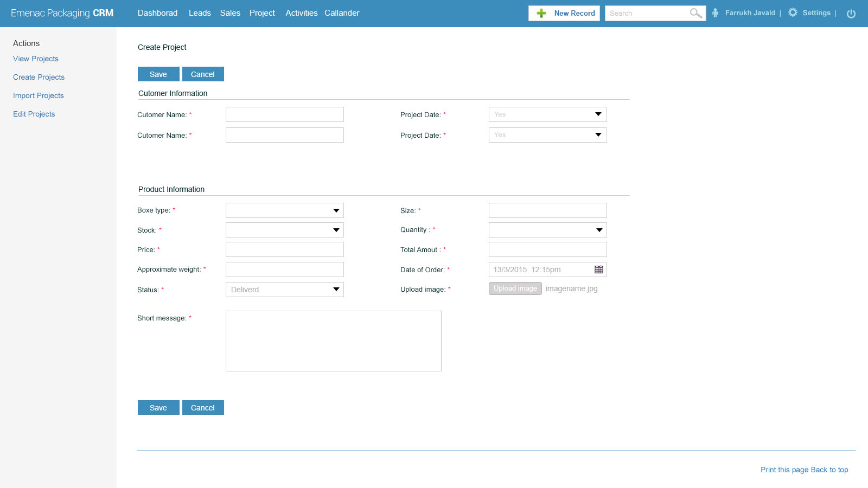This screenshot has height=488, width=868.
Task: Open Edit Projects in sidebar
Action: point(34,114)
